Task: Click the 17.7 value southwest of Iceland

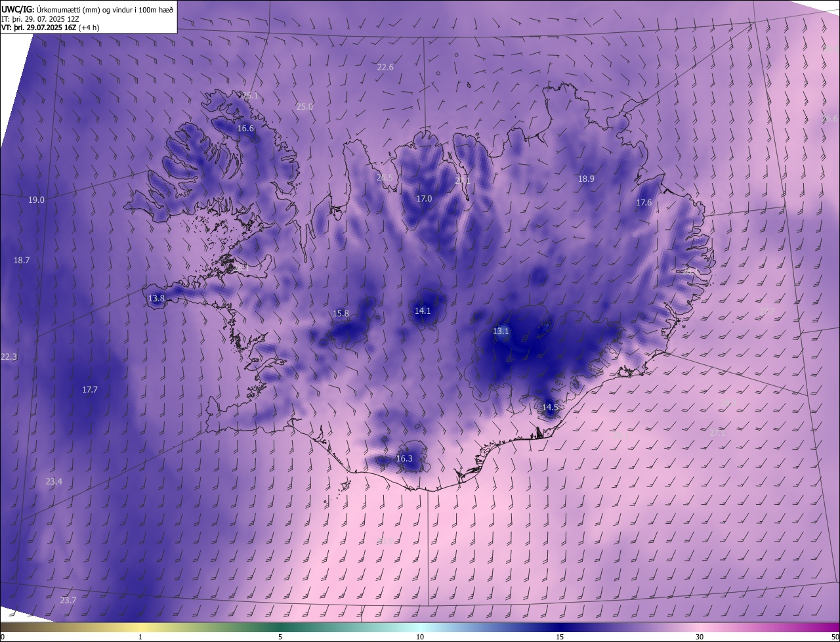Action: 90,389
